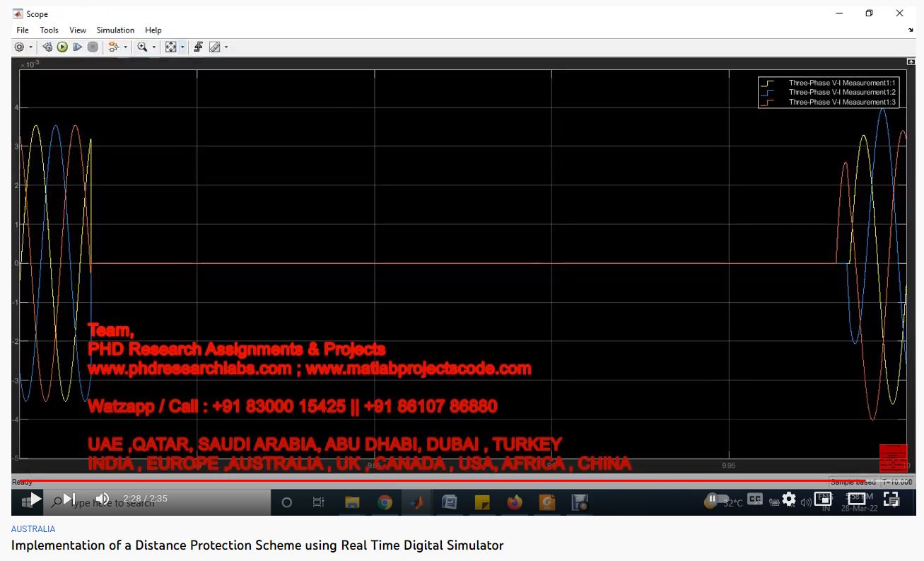Screen dimensions: 924x561
Task: Switch the video to miniplayer mode
Action: click(x=824, y=499)
